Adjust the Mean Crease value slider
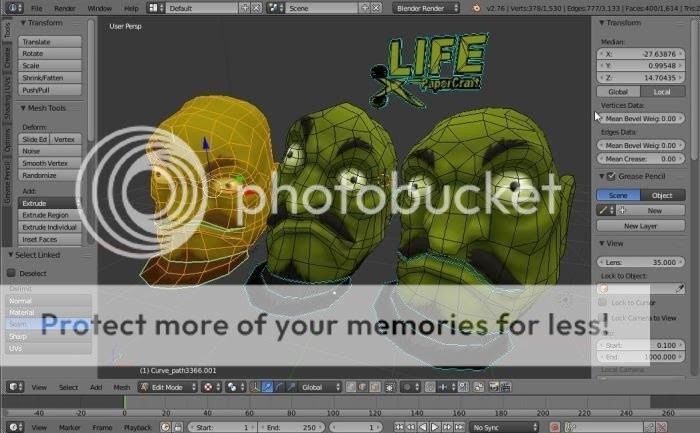Image resolution: width=700 pixels, height=433 pixels. click(x=641, y=158)
